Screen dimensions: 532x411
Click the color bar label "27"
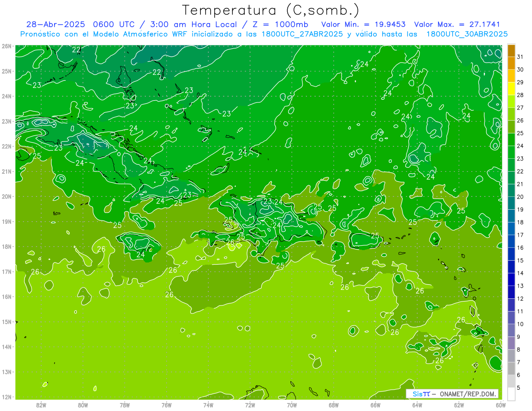pos(520,108)
